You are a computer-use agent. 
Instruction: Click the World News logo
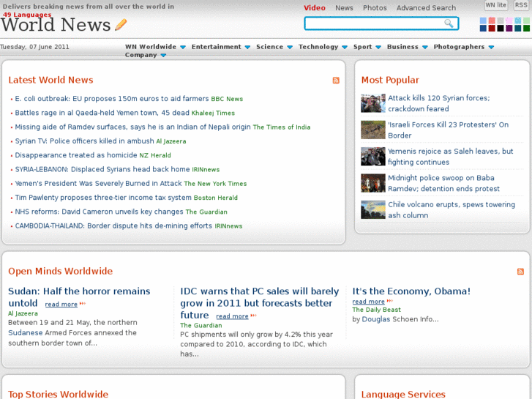coord(56,24)
